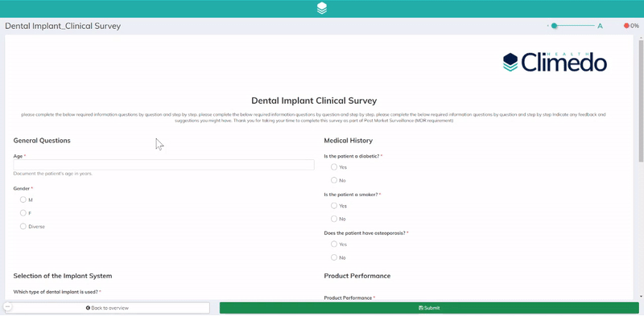Click the 'Product Performance' section heading
This screenshot has height=316, width=644.
point(357,276)
